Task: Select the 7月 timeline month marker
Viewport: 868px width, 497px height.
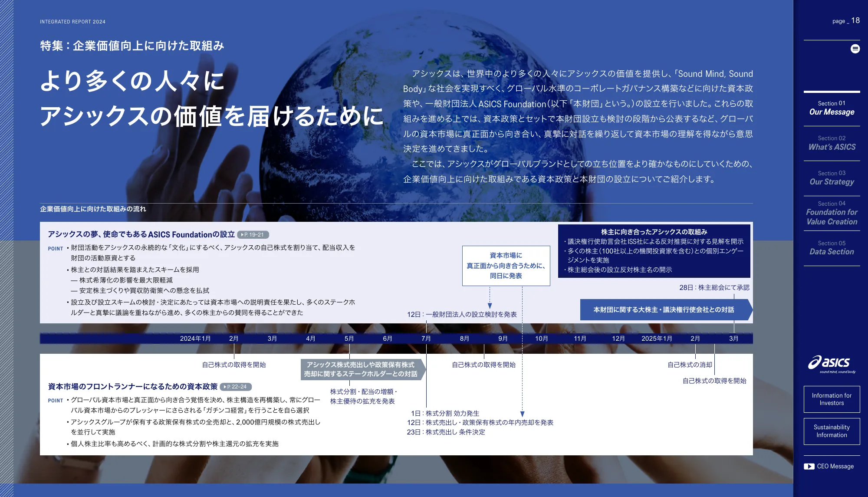Action: 426,339
